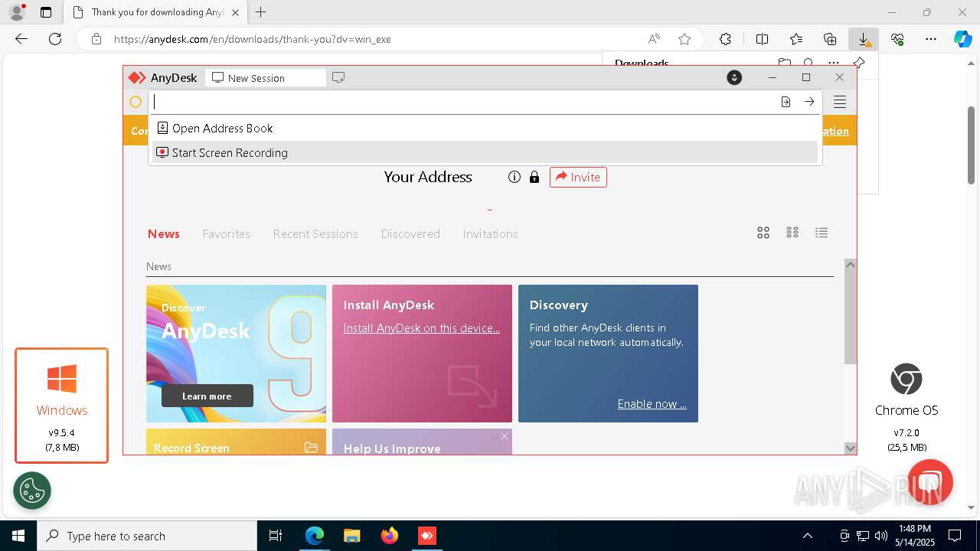The width and height of the screenshot is (980, 551).
Task: Click the file transfer icon in the address bar
Action: (x=786, y=102)
